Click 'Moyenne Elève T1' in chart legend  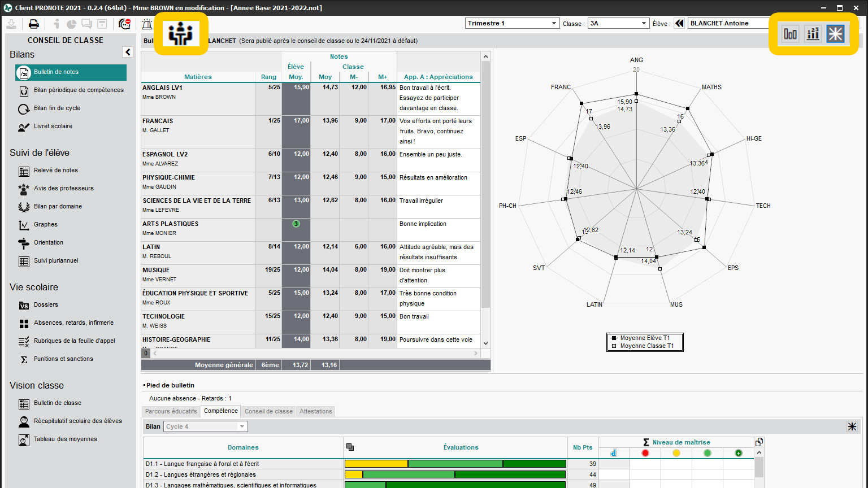click(645, 338)
